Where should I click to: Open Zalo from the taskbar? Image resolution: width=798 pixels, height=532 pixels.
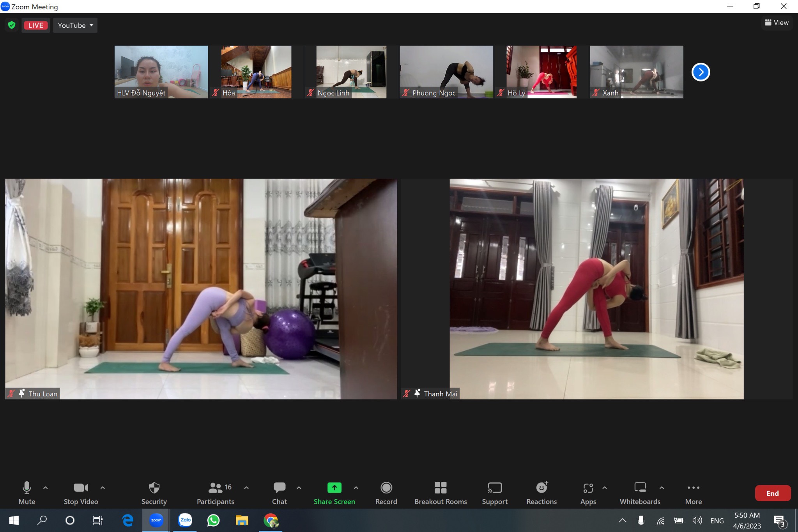click(x=185, y=520)
